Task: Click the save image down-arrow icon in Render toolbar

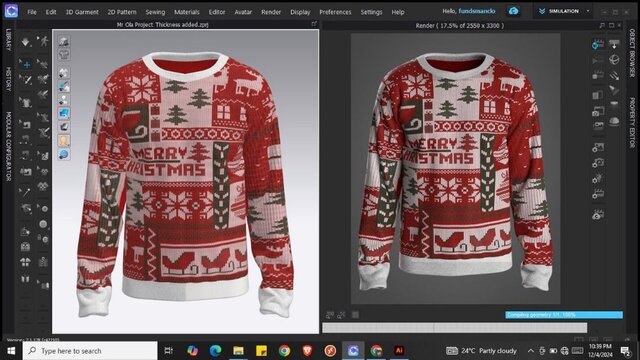Action: [x=614, y=44]
